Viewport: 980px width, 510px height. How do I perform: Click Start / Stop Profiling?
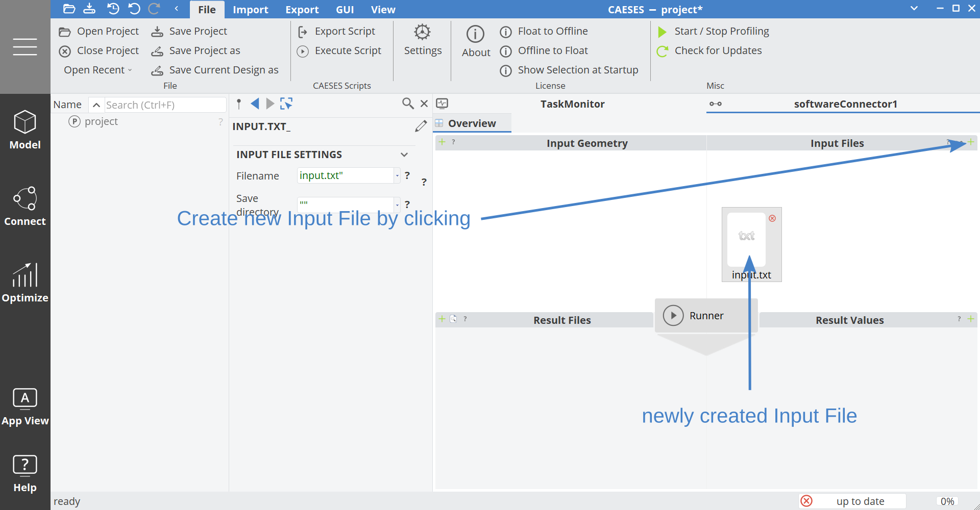pyautogui.click(x=713, y=31)
